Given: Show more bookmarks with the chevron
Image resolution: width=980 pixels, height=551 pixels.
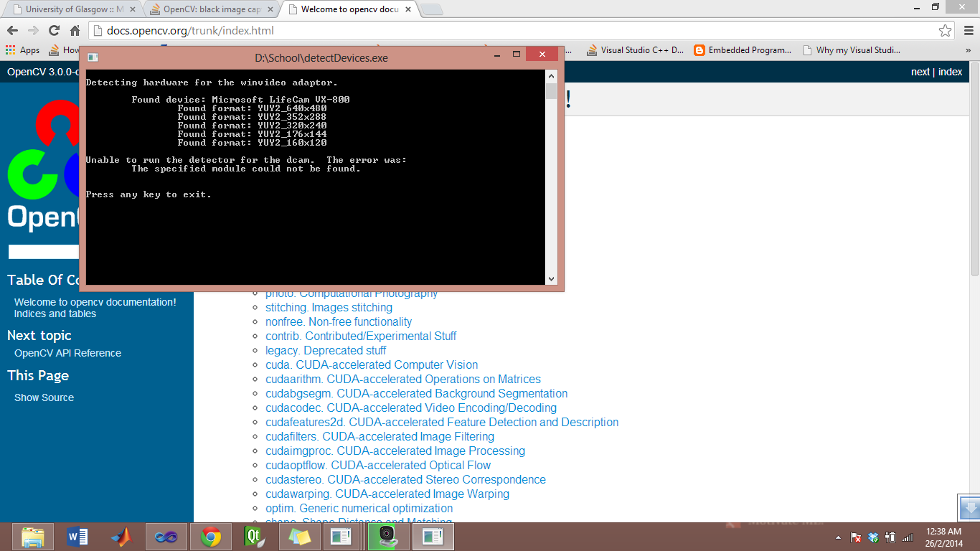Looking at the screenshot, I should (x=968, y=50).
